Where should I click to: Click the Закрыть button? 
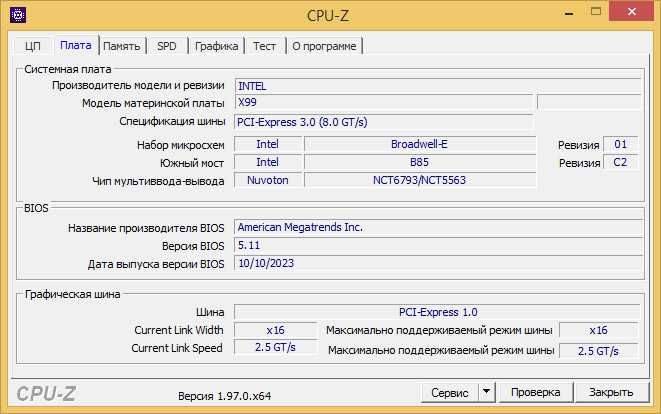click(x=611, y=392)
